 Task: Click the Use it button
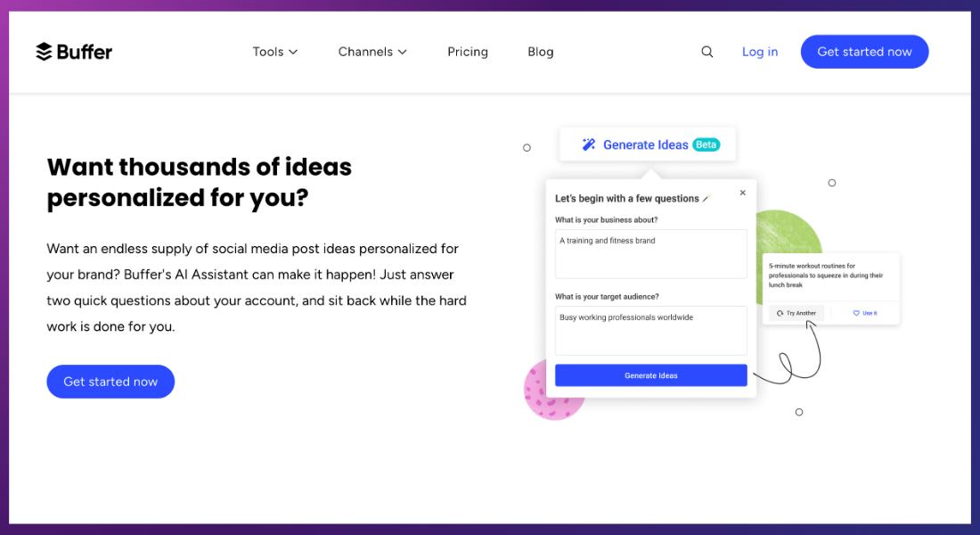865,313
